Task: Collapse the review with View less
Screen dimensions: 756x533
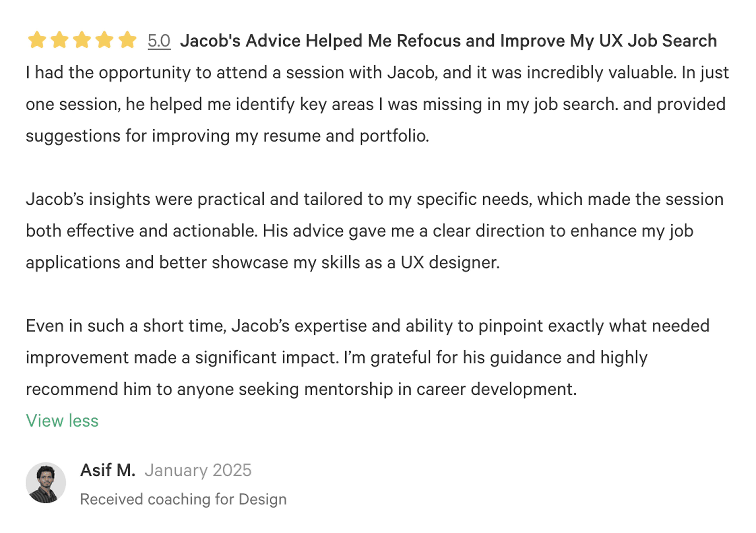Action: (62, 421)
